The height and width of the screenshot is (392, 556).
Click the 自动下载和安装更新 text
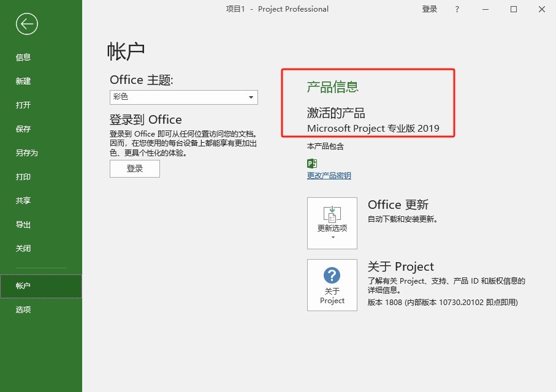(x=403, y=219)
